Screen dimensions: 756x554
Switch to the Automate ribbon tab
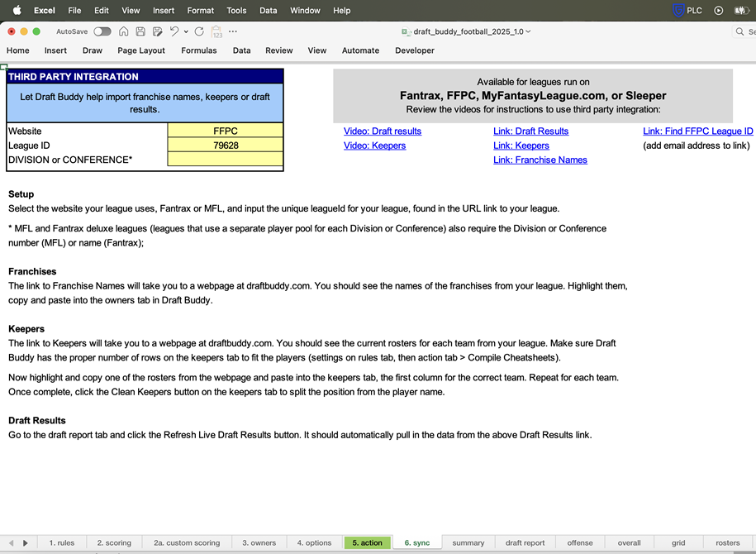[x=360, y=50]
